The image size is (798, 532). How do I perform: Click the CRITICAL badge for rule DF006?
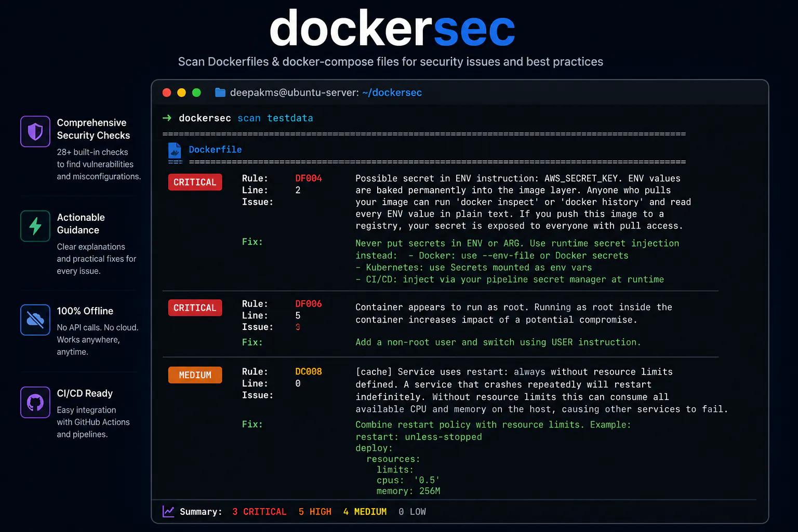click(195, 308)
